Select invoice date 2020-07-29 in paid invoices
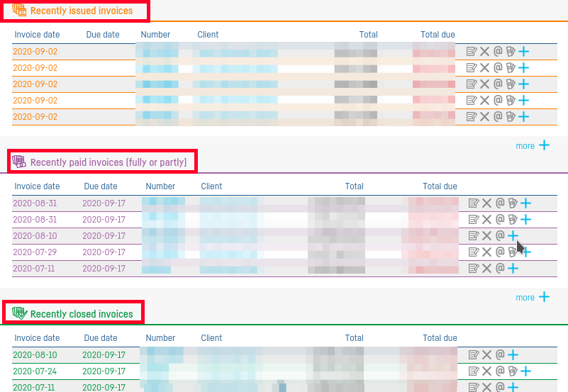Image resolution: width=568 pixels, height=392 pixels. (35, 252)
